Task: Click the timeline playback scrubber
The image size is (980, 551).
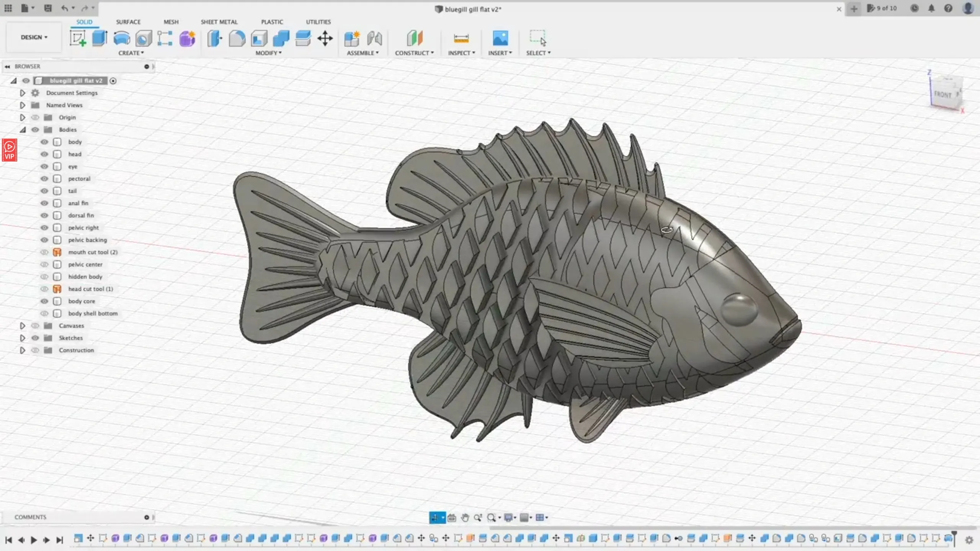Action: click(34, 540)
